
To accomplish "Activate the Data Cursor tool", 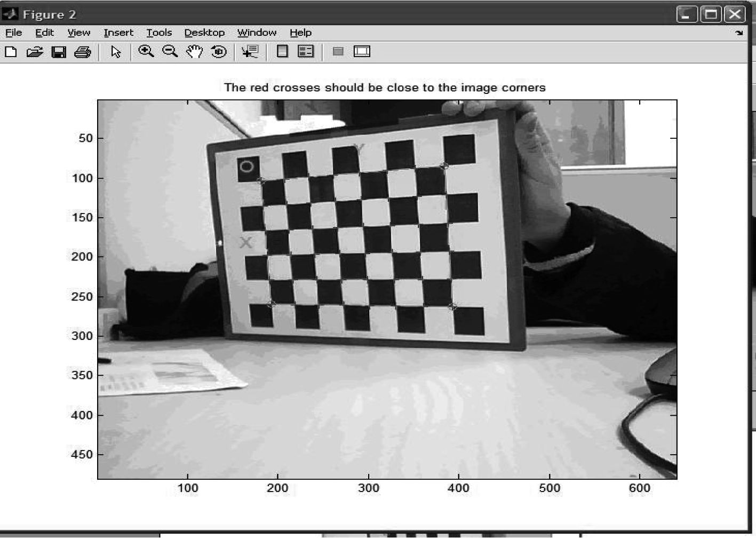I will [x=250, y=52].
